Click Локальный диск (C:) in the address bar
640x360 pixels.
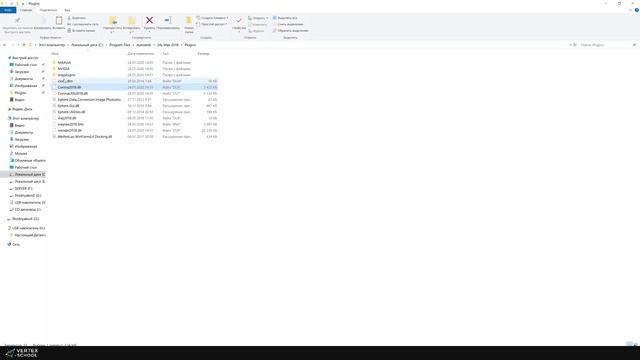pos(87,45)
